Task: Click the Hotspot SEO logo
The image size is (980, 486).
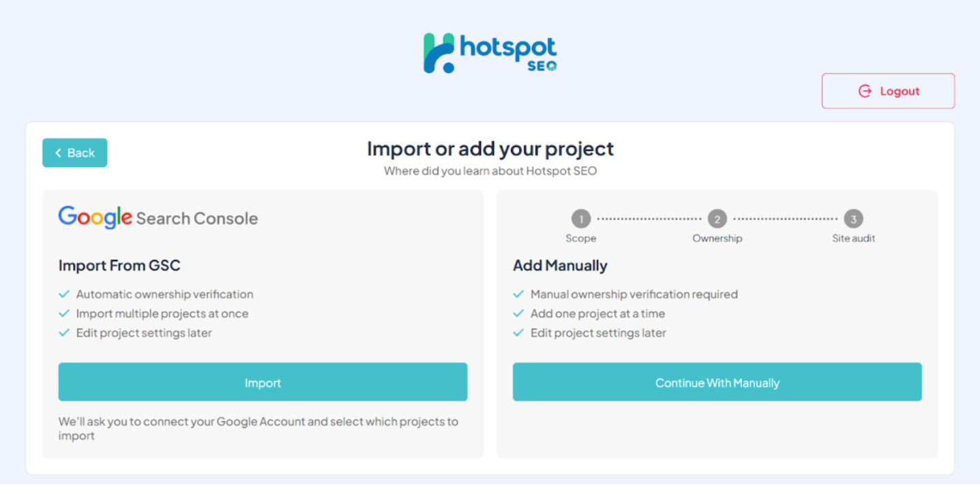Action: [490, 52]
